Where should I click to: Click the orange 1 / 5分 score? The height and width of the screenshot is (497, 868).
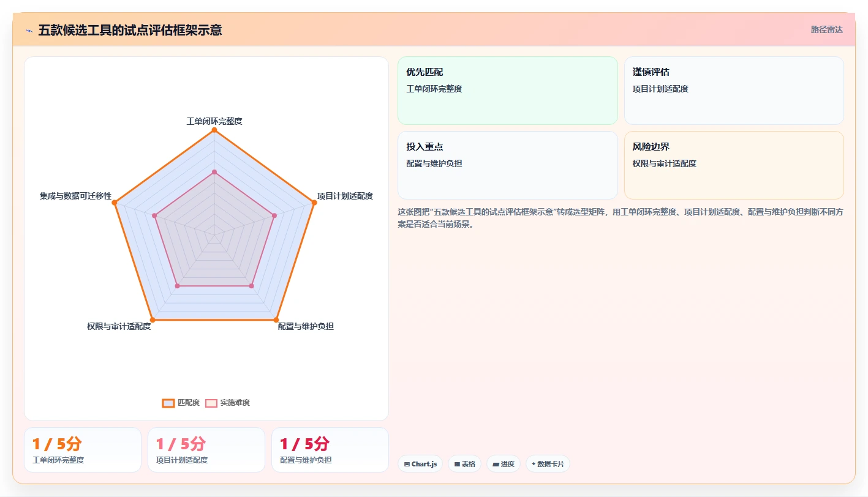(57, 444)
